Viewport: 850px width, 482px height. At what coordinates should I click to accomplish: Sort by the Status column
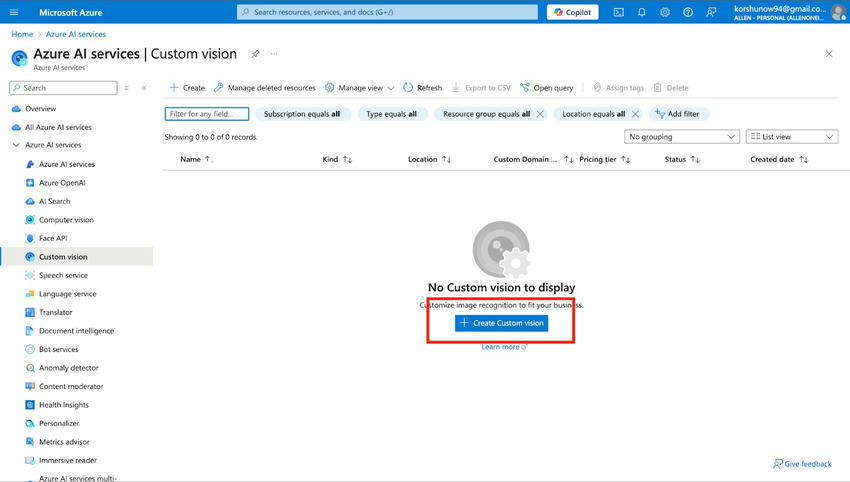tap(682, 159)
